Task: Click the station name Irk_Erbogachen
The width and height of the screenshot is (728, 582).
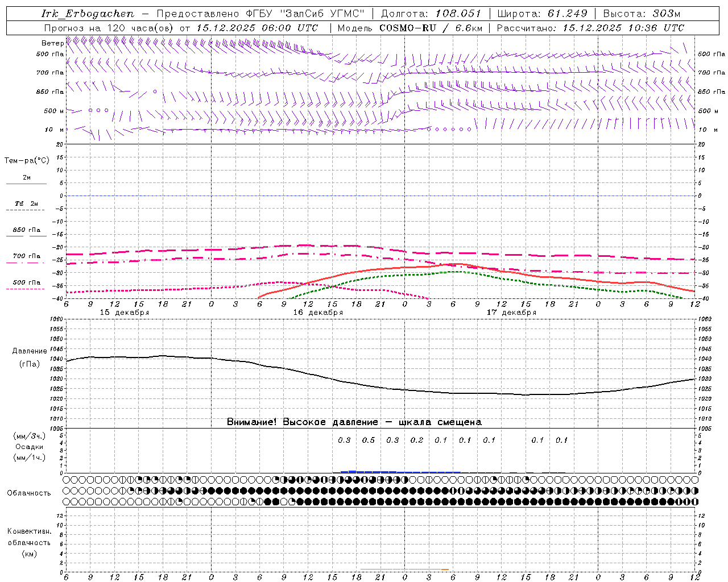Action: coord(88,14)
